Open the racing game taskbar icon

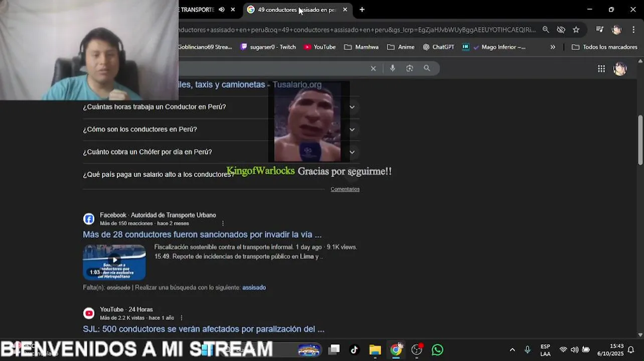coord(309,349)
